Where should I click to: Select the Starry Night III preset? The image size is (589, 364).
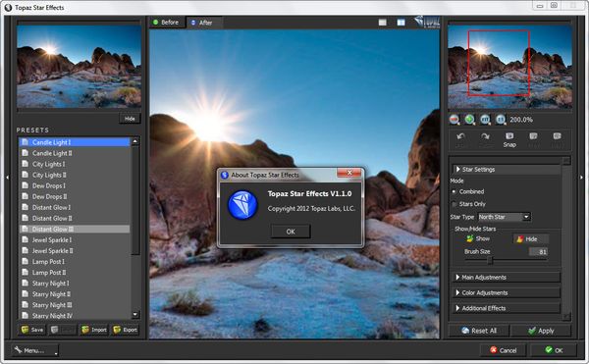[75, 305]
